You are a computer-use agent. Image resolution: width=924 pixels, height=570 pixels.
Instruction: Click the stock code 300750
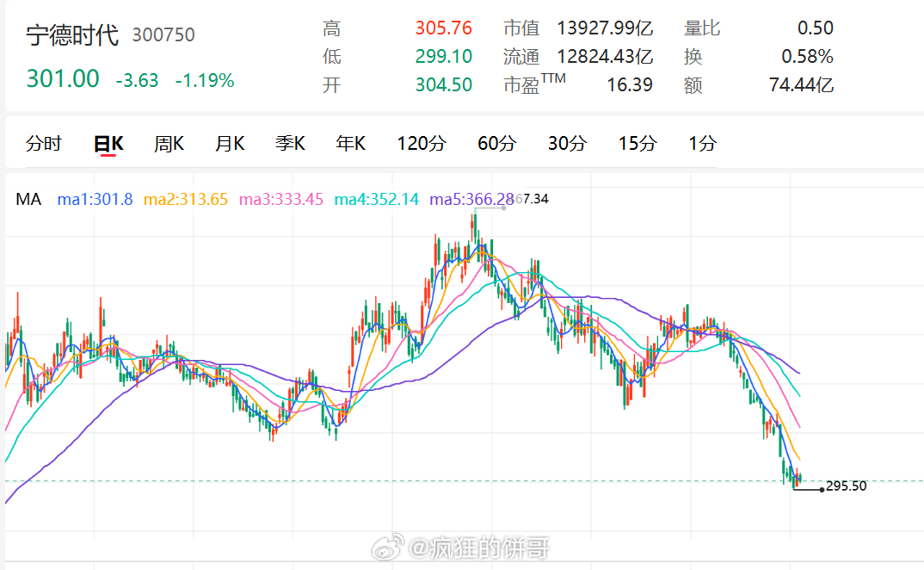163,34
